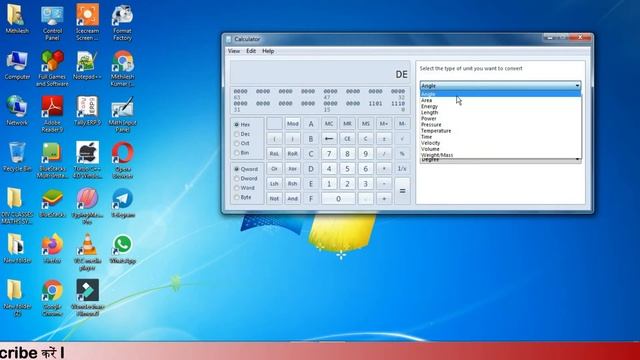The width and height of the screenshot is (640, 360).
Task: Open the Network desktop icon
Action: (x=17, y=111)
